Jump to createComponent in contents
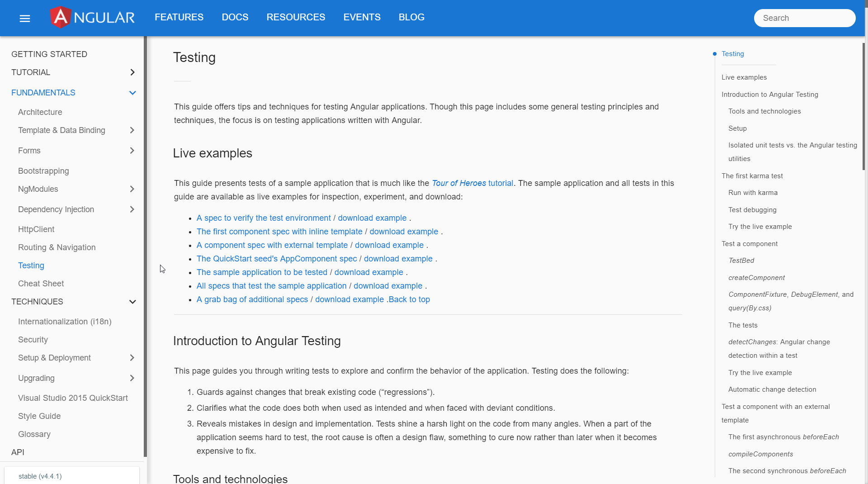Viewport: 868px width, 484px height. [757, 278]
